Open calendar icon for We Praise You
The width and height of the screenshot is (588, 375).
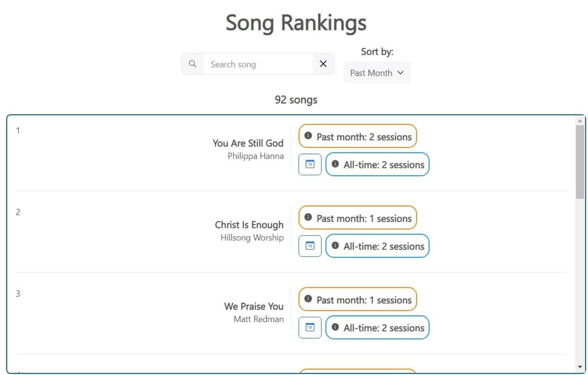tap(310, 328)
